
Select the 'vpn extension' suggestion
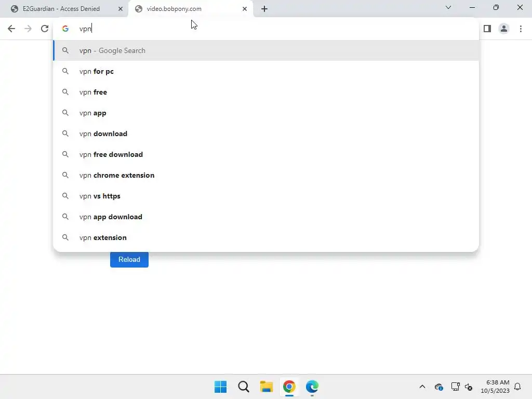click(266, 237)
